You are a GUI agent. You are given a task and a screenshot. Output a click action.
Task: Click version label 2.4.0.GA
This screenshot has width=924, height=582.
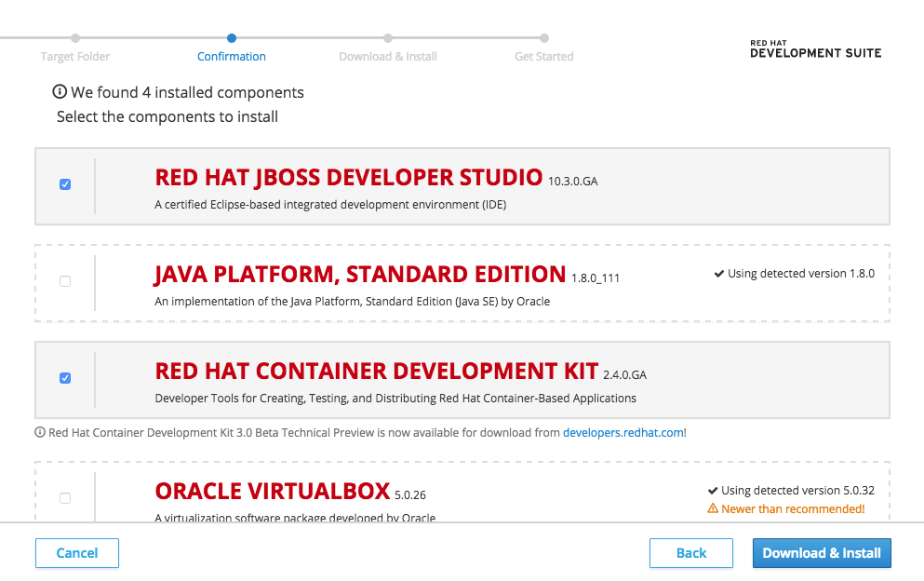pos(624,375)
